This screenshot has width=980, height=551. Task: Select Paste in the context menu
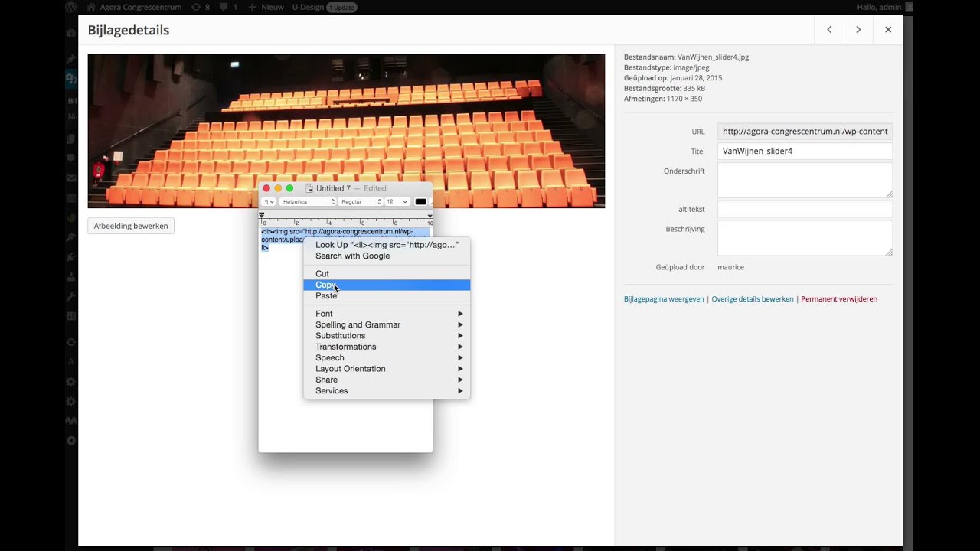coord(387,295)
